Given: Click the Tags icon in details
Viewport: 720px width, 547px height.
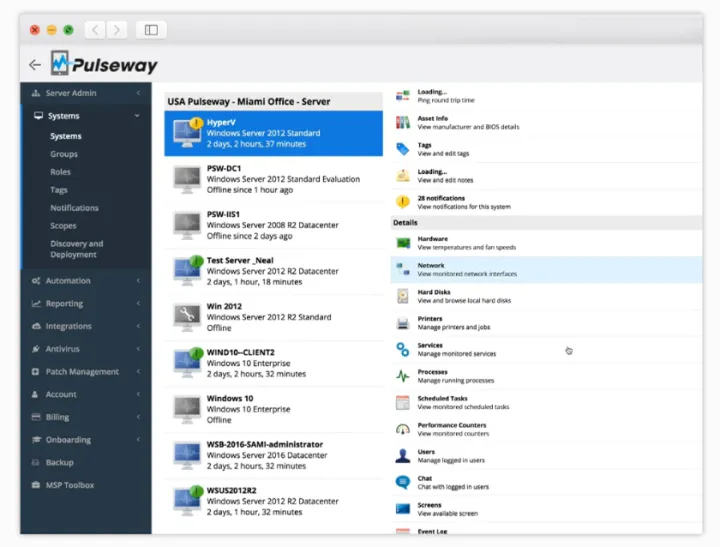Looking at the screenshot, I should [x=403, y=149].
